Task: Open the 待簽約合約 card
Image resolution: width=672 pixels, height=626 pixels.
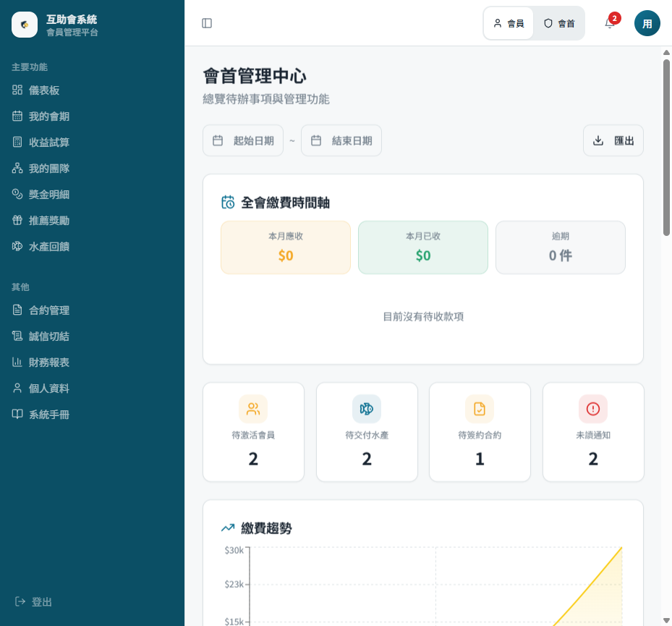Action: click(x=480, y=432)
